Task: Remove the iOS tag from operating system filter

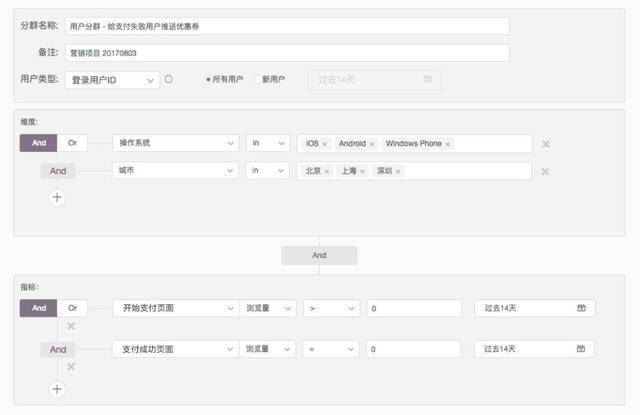Action: point(325,144)
